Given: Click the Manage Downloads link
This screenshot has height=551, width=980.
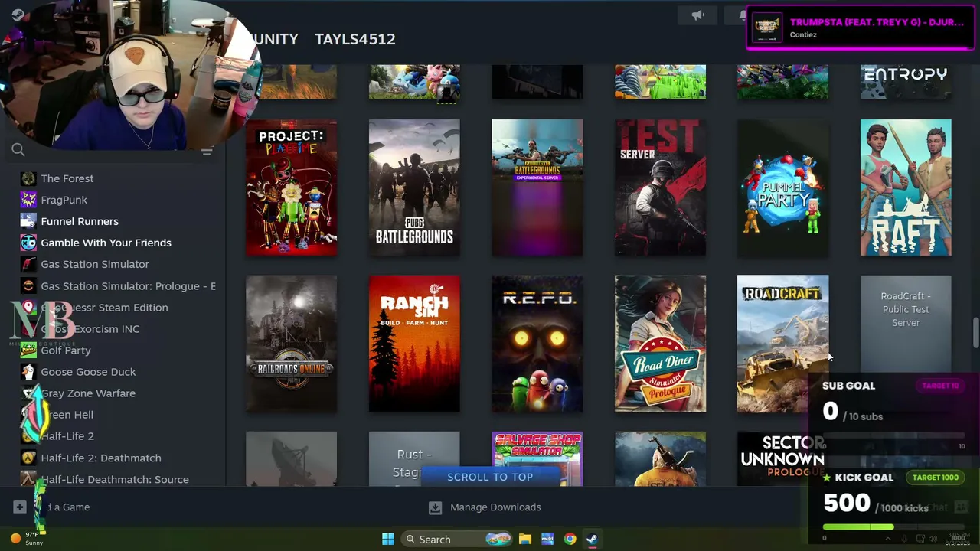Looking at the screenshot, I should point(495,507).
